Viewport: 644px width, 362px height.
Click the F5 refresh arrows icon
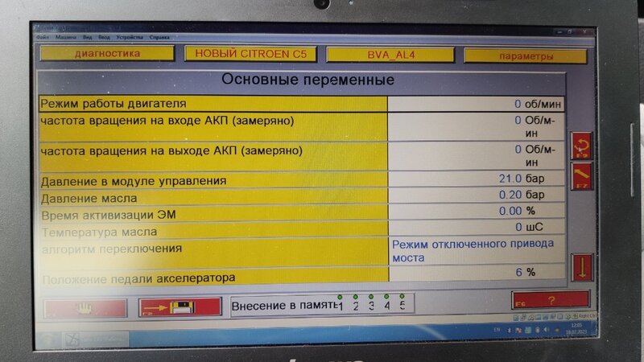coord(581,145)
